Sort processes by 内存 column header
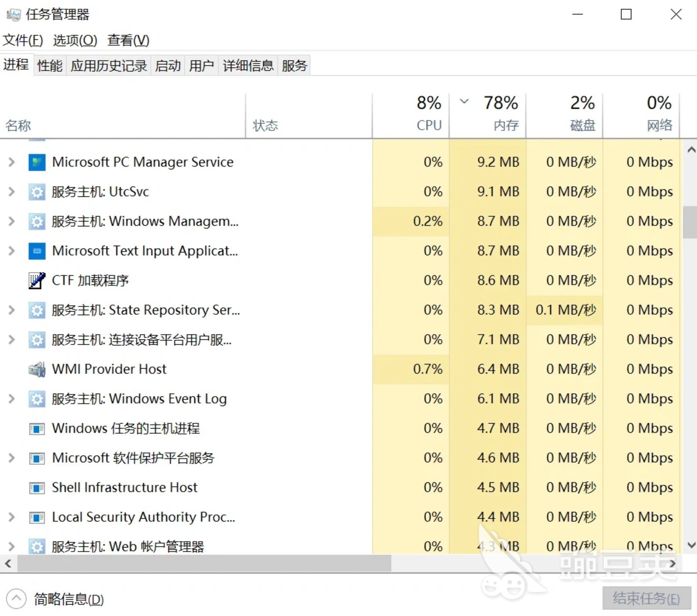This screenshot has height=616, width=697. pyautogui.click(x=488, y=116)
